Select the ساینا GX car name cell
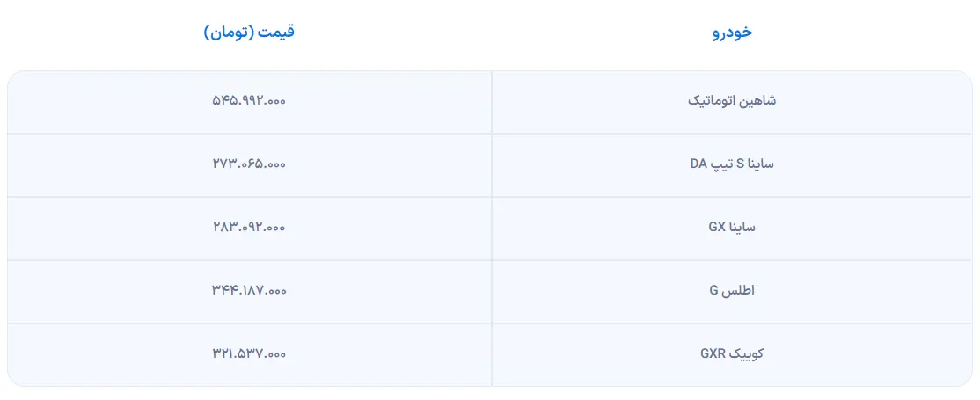This screenshot has width=980, height=400. [x=732, y=228]
